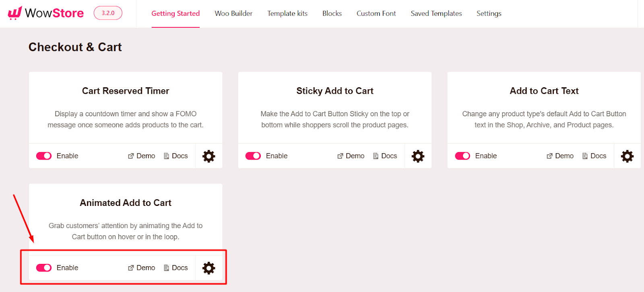644x292 pixels.
Task: Disable the Animated Add to Cart toggle
Action: pyautogui.click(x=43, y=267)
